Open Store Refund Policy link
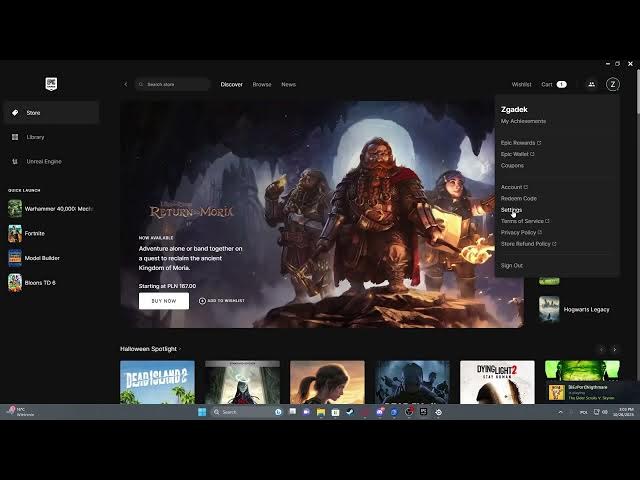 pyautogui.click(x=529, y=244)
